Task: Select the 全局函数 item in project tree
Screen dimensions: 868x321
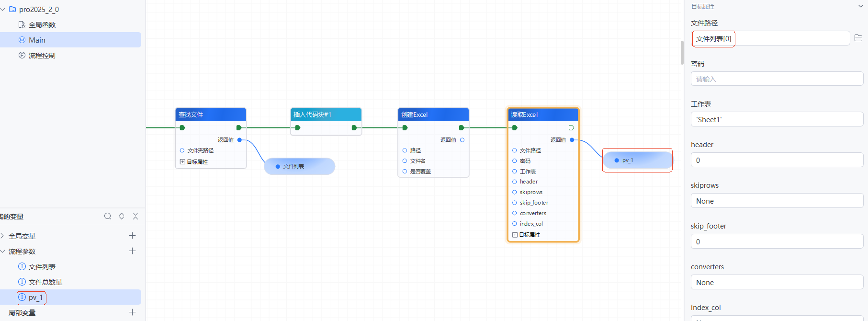Action: pyautogui.click(x=42, y=25)
